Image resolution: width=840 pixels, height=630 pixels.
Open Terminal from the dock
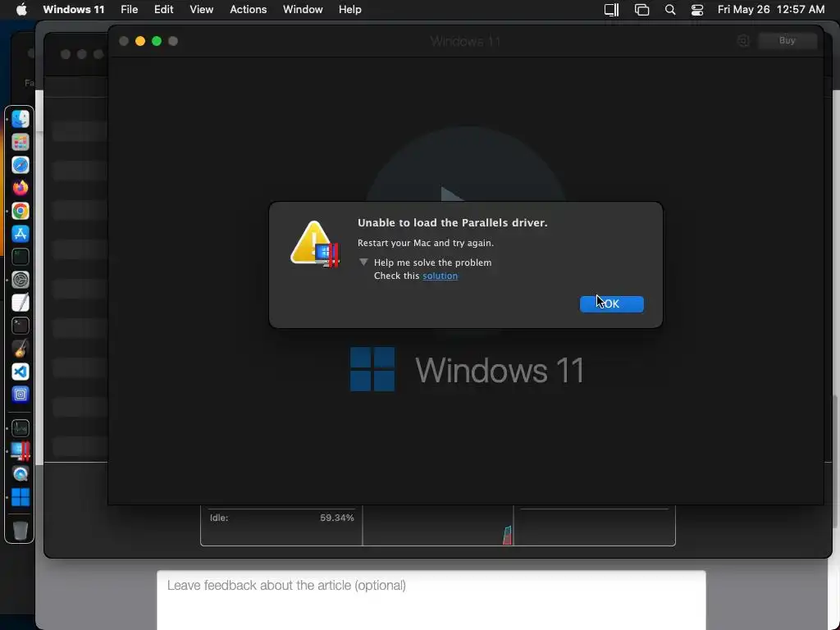(x=21, y=326)
